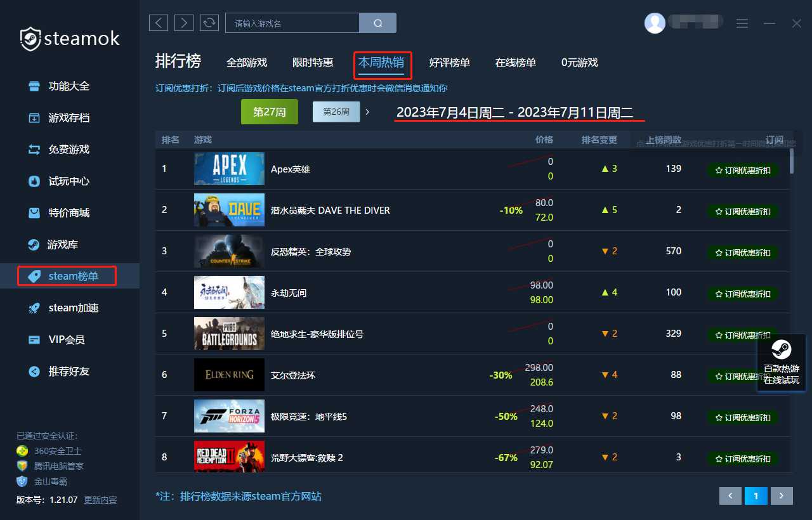The image size is (812, 520).
Task: Go to next page with pagination arrow
Action: click(782, 496)
